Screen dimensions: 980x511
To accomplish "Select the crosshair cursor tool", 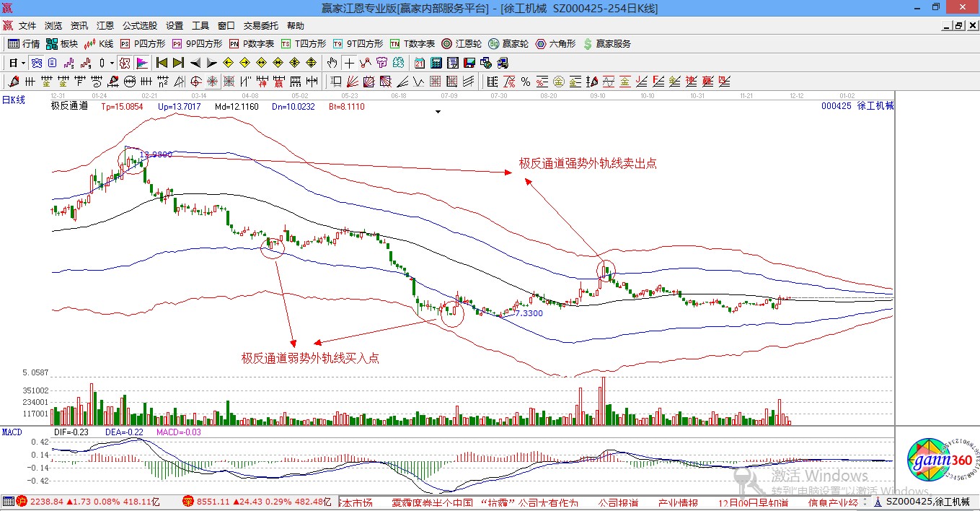I will click(x=349, y=63).
